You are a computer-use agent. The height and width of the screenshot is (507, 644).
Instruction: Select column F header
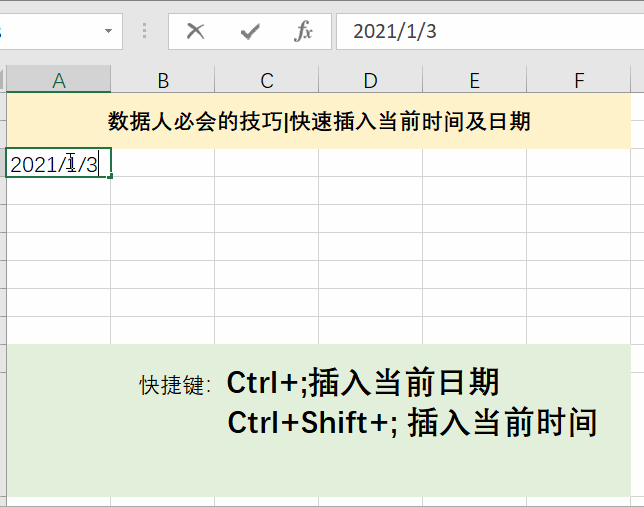click(579, 79)
